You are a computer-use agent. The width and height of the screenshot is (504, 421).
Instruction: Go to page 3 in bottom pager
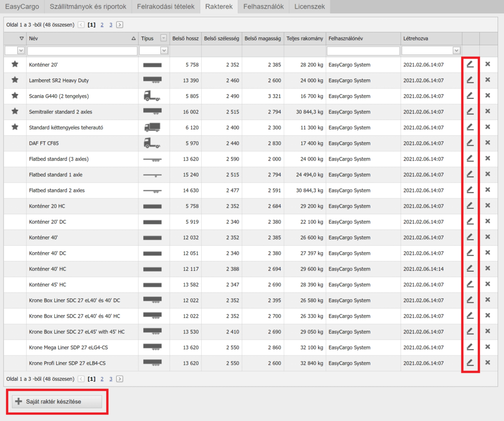(x=111, y=379)
